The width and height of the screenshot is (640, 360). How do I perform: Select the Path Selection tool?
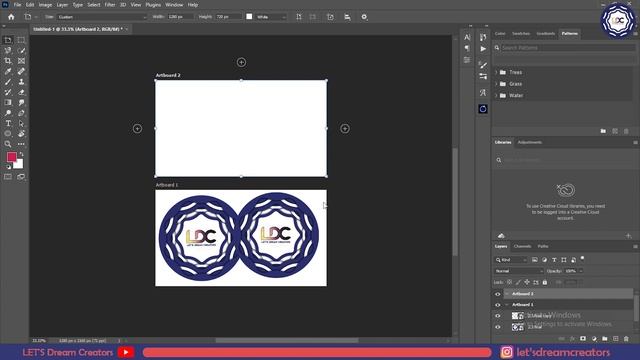coord(21,123)
